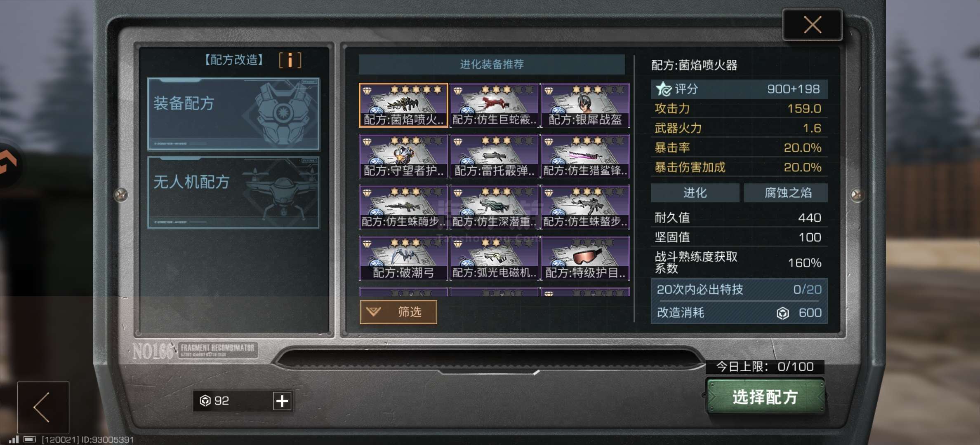Viewport: 980px width, 445px height.
Task: Confirm with the 选择配方 button
Action: 766,397
